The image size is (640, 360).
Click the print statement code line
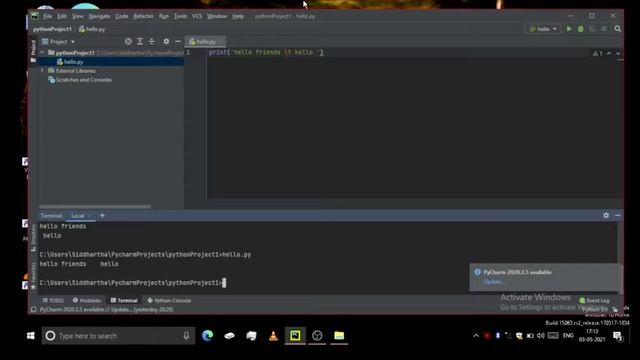pos(266,53)
